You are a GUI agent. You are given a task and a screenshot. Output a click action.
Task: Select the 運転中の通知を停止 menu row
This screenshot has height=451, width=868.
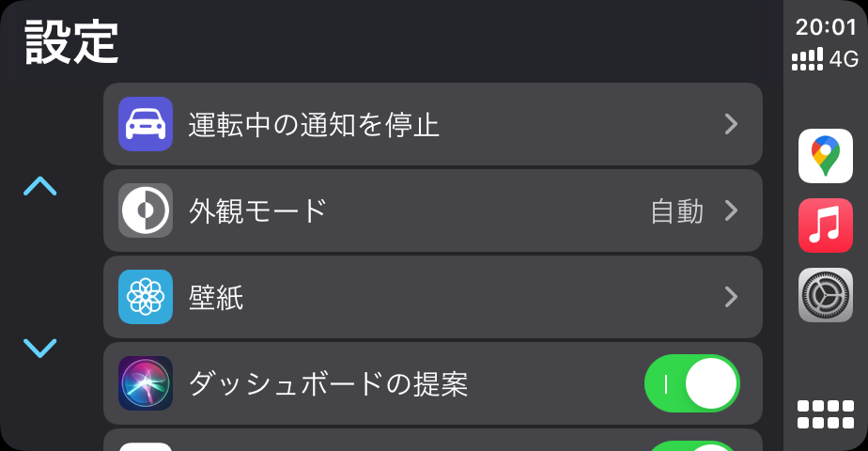[432, 124]
